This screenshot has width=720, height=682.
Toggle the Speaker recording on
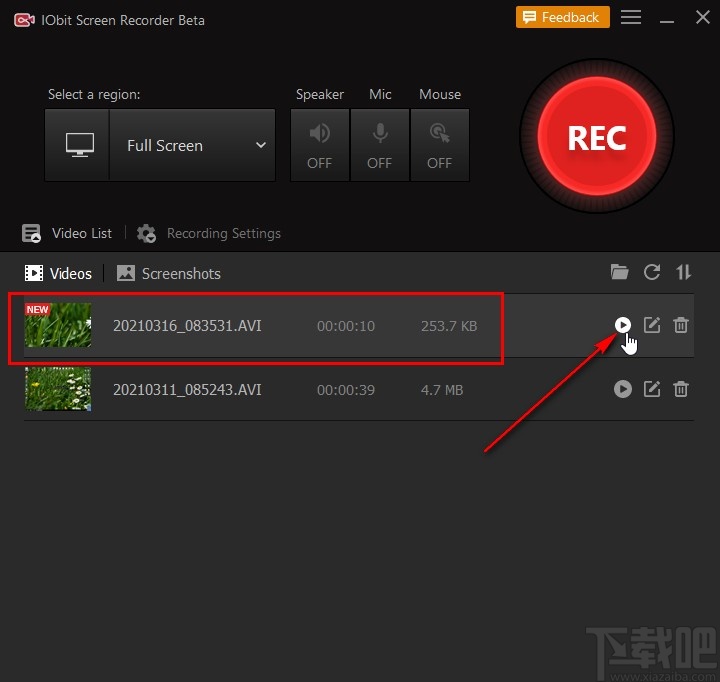click(320, 145)
